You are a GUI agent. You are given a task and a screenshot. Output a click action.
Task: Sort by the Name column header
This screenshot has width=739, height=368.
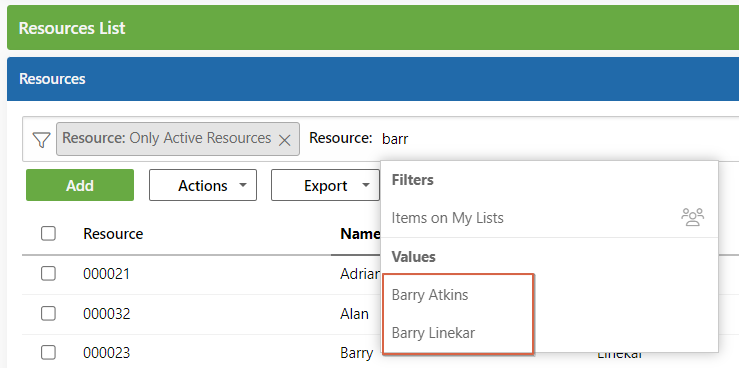point(361,234)
